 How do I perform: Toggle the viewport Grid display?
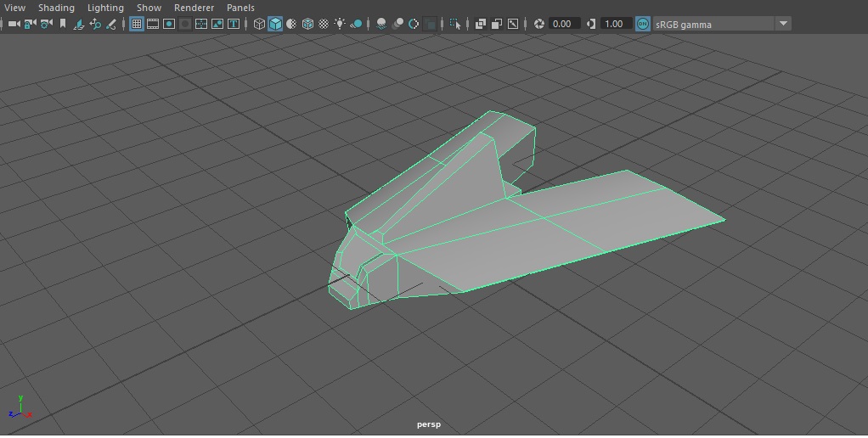(x=137, y=24)
